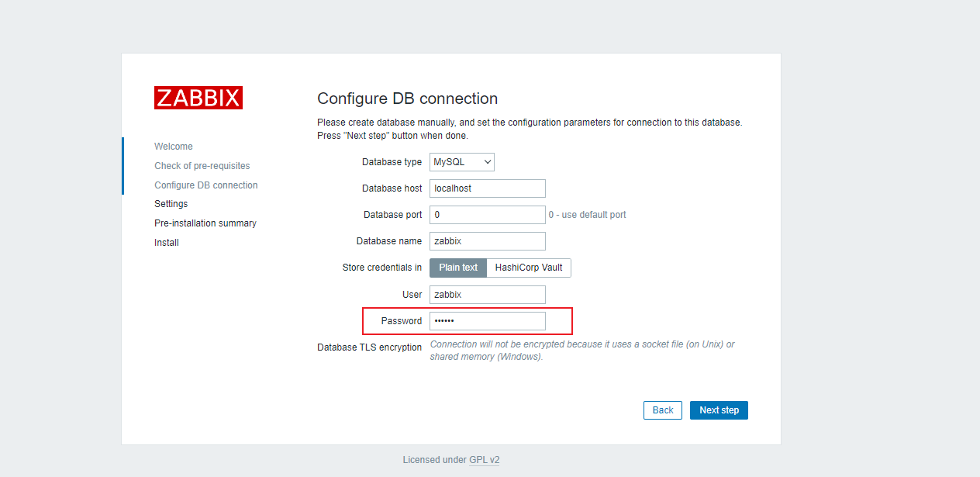Click the Store credentials in label
Image resolution: width=980 pixels, height=477 pixels.
coord(382,268)
